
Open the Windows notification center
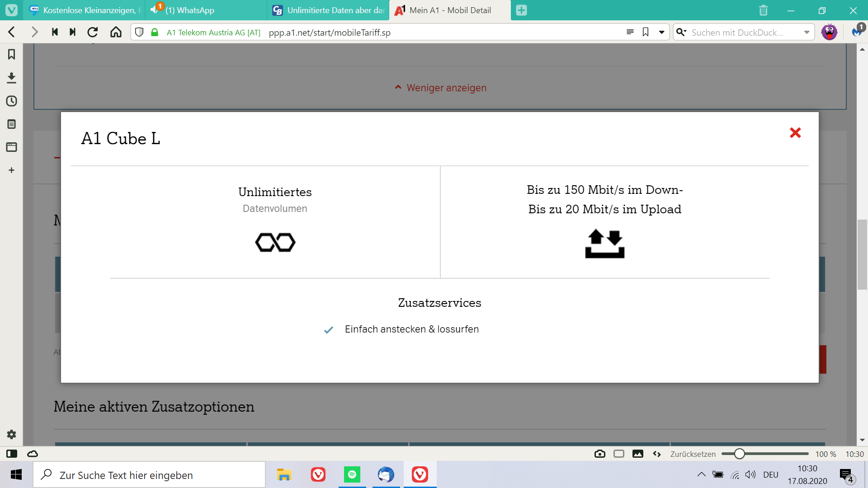847,475
